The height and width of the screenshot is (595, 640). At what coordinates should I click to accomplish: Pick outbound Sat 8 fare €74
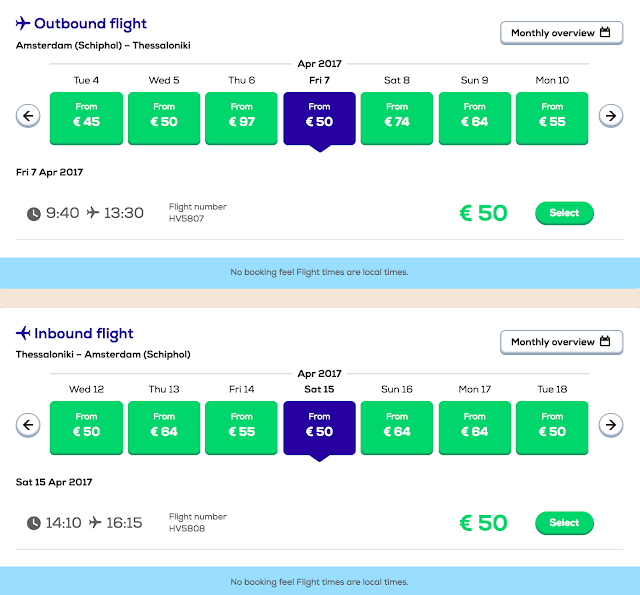coord(397,118)
